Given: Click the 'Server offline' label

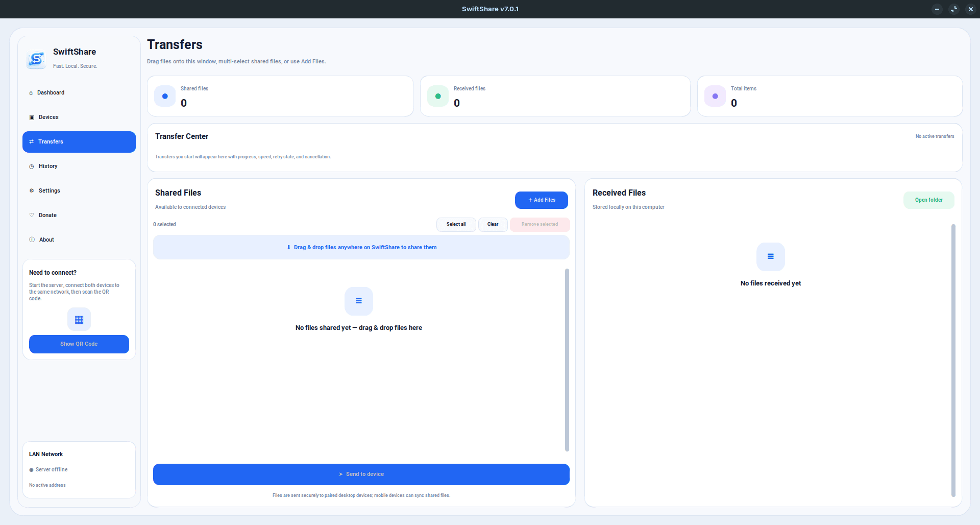Looking at the screenshot, I should pyautogui.click(x=52, y=470).
